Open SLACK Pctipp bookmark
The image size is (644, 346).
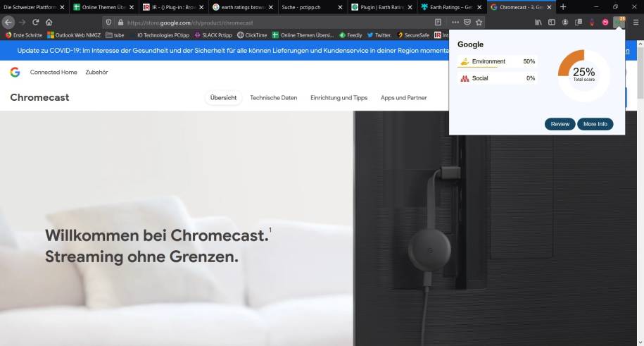pyautogui.click(x=213, y=35)
